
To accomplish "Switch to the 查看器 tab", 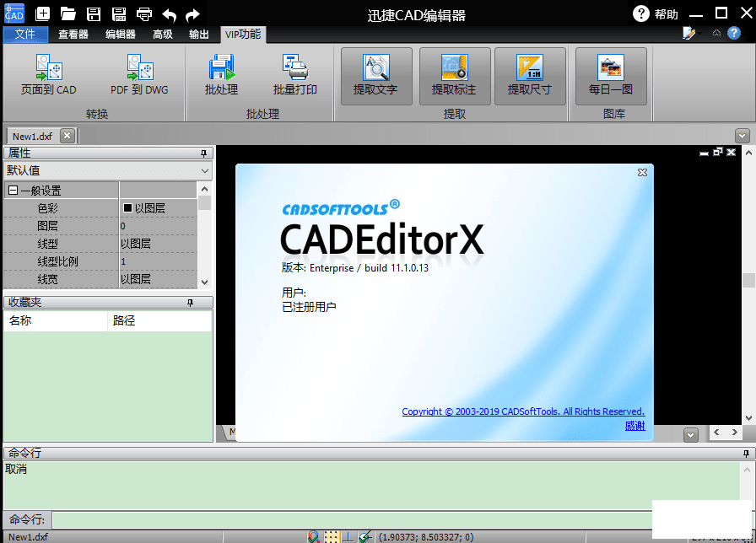I will (73, 35).
